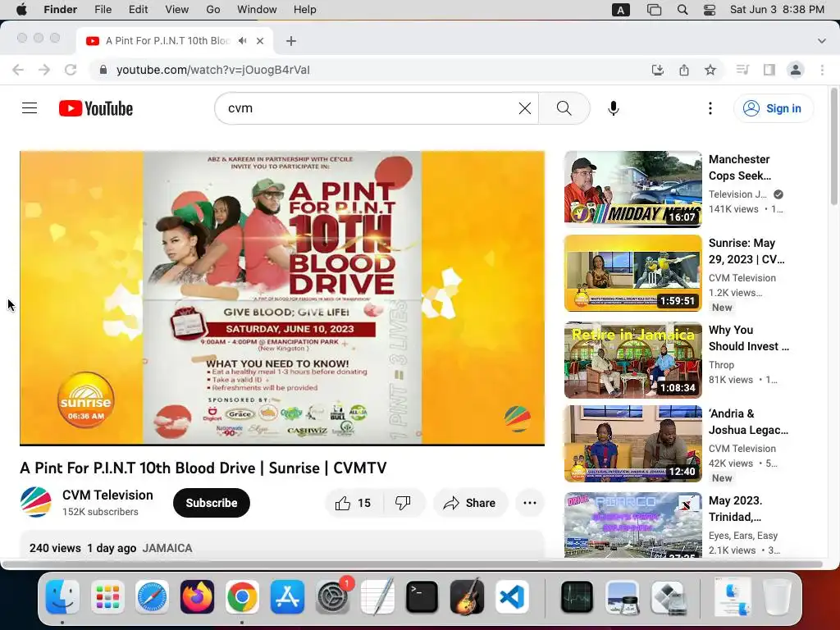This screenshot has width=840, height=630.
Task: Open a new tab with plus button
Action: (x=291, y=41)
